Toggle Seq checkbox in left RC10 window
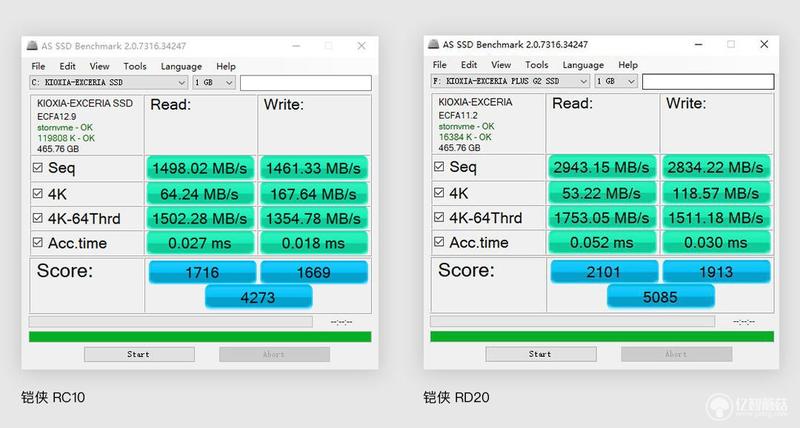The image size is (800, 428). tap(37, 167)
